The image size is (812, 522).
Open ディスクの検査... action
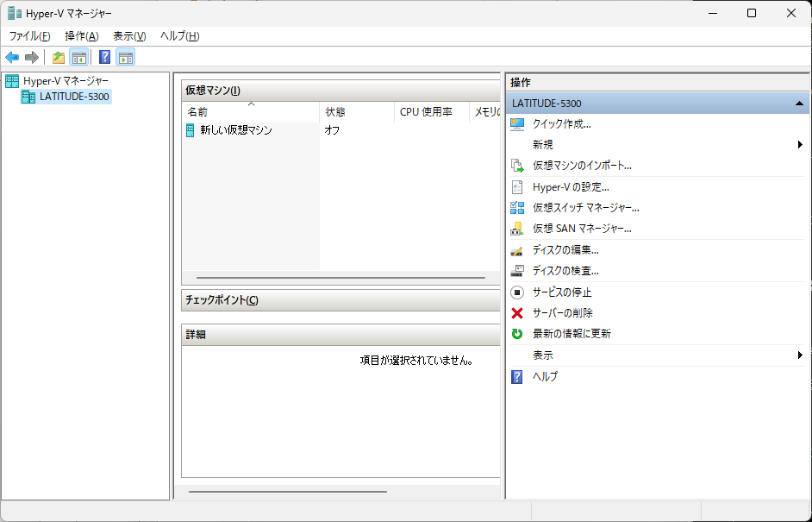565,271
